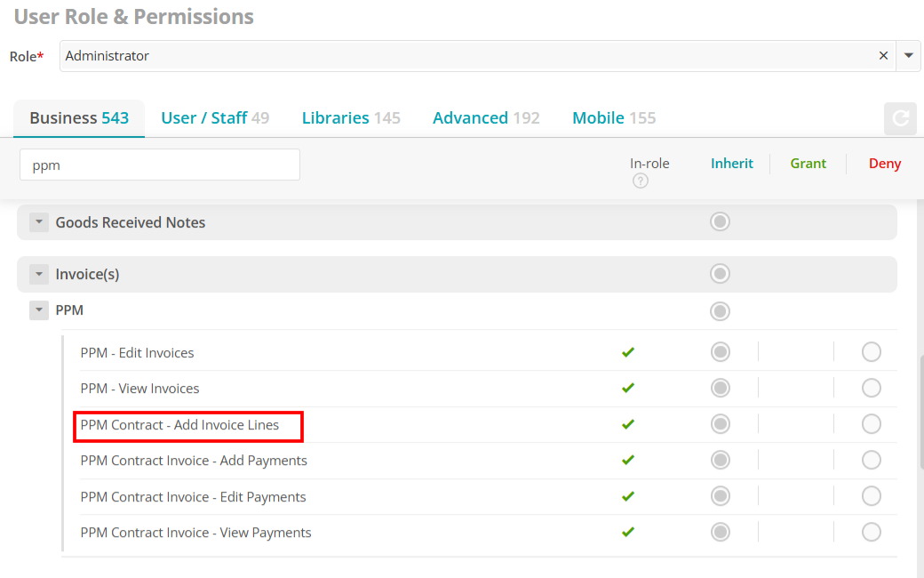Collapse the PPM section
This screenshot has height=578, width=924.
pos(39,309)
